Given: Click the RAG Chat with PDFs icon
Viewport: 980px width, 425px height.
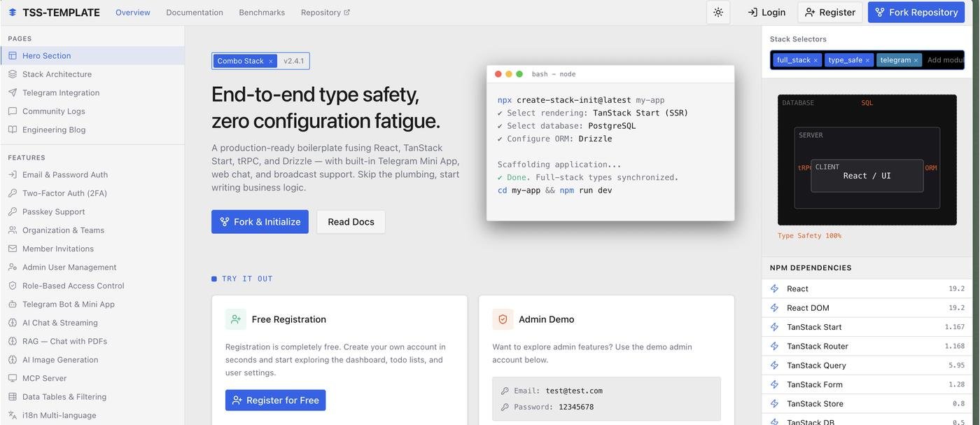Looking at the screenshot, I should [x=13, y=342].
